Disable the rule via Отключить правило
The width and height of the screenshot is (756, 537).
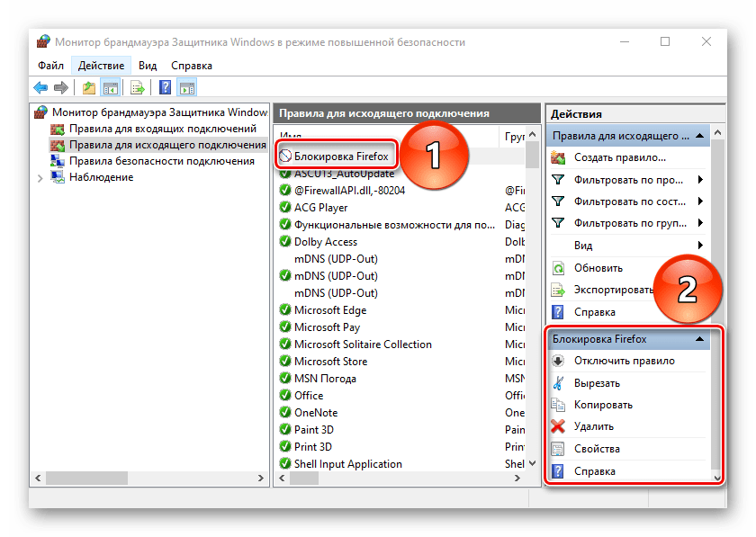(x=624, y=361)
